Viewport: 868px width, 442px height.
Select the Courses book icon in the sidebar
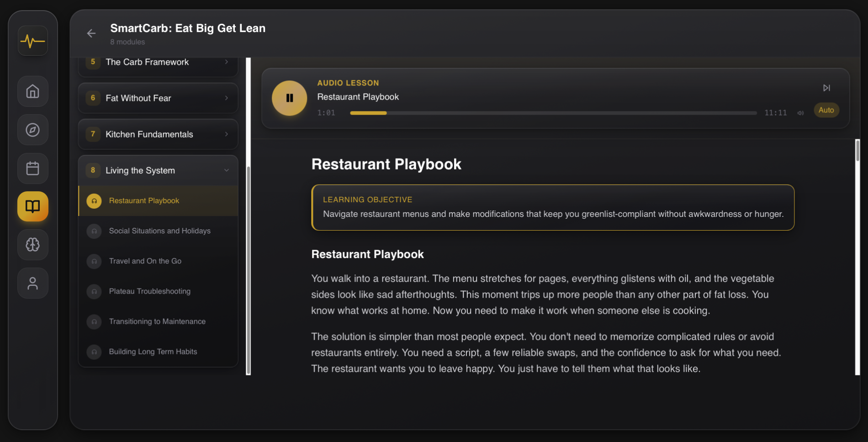coord(32,206)
